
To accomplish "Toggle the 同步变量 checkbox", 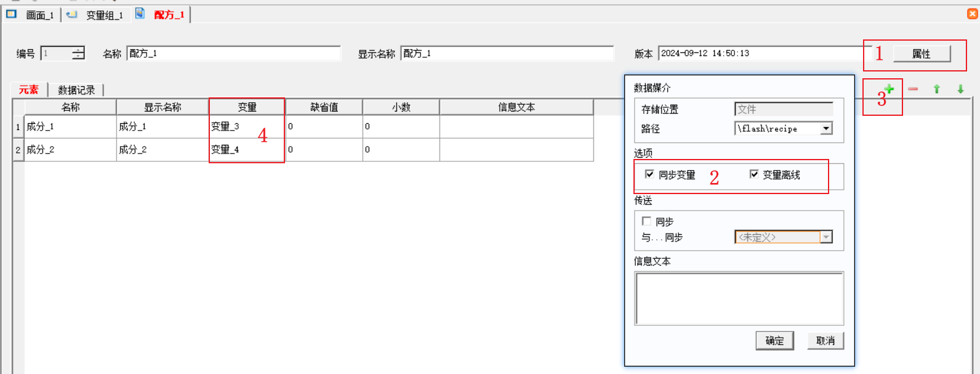I will pos(649,174).
